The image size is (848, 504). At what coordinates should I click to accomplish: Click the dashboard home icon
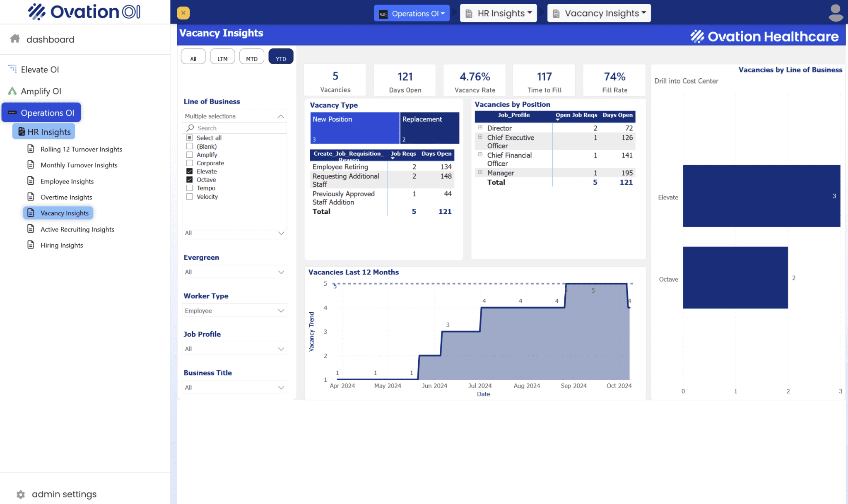15,39
